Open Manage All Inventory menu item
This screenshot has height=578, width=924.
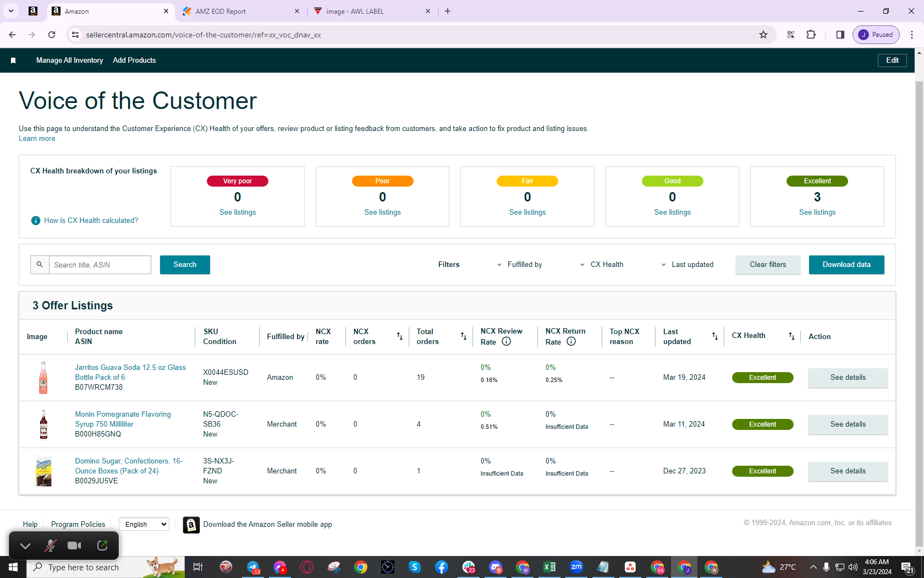[x=70, y=61]
